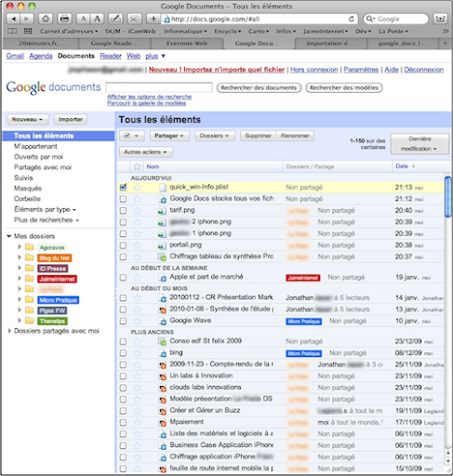The image size is (453, 476).
Task: Click the document icon of Google Wave
Action: click(x=162, y=321)
